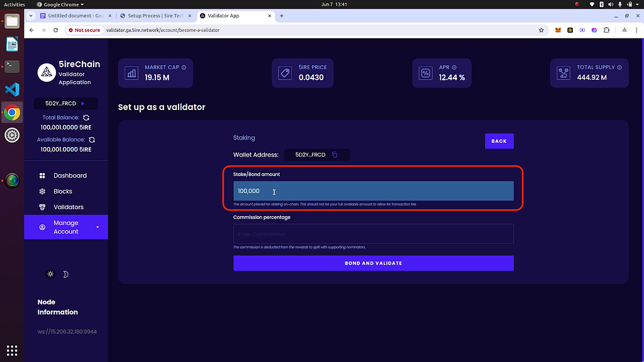Image resolution: width=644 pixels, height=362 pixels.
Task: Click the APR info icon
Action: (454, 67)
